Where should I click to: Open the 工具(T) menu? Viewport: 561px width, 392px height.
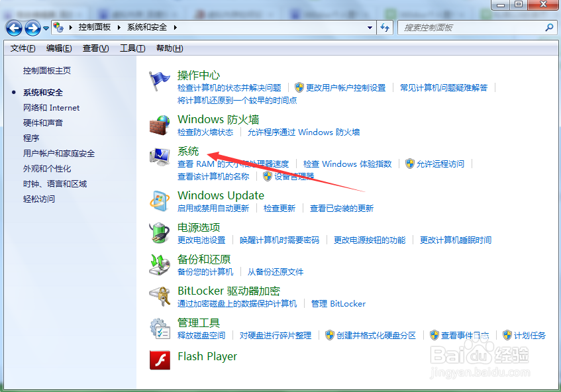tap(132, 48)
